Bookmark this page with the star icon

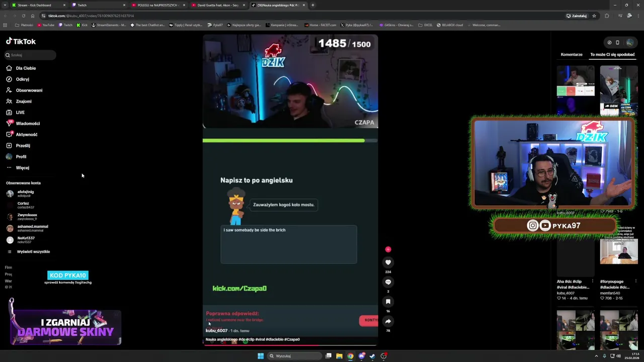point(594,16)
